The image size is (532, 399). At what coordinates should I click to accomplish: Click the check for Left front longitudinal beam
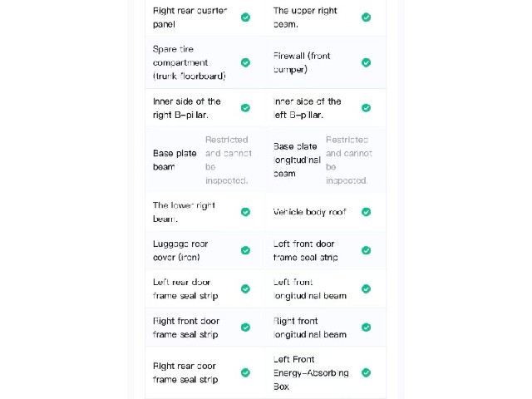pyautogui.click(x=366, y=288)
